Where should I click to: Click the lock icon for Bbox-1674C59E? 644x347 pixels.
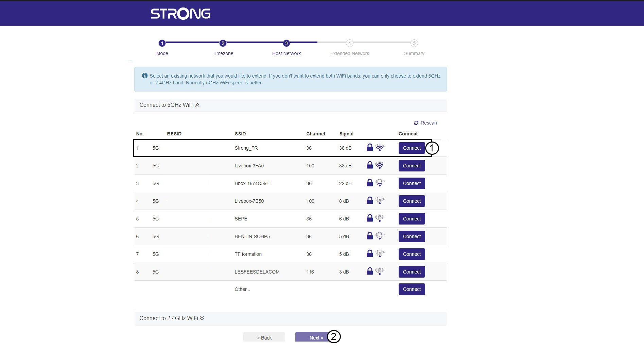(x=370, y=183)
